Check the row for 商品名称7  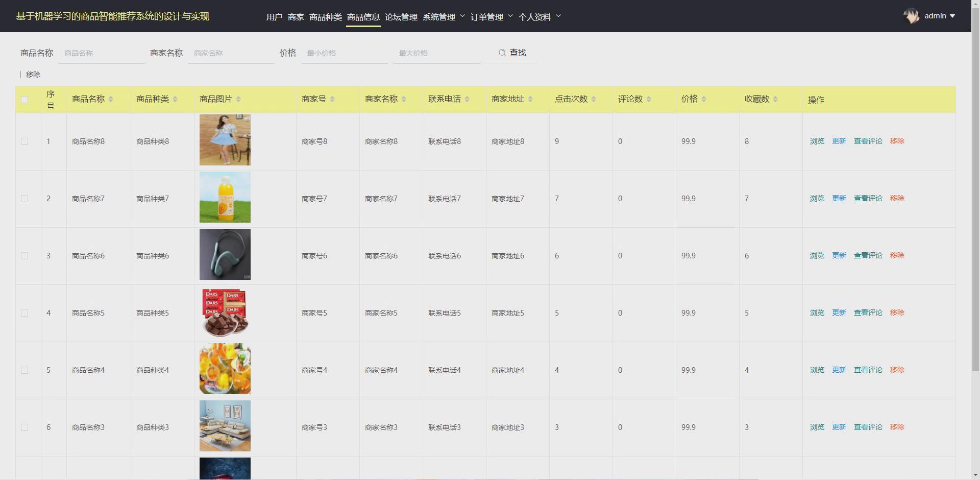[x=24, y=199]
